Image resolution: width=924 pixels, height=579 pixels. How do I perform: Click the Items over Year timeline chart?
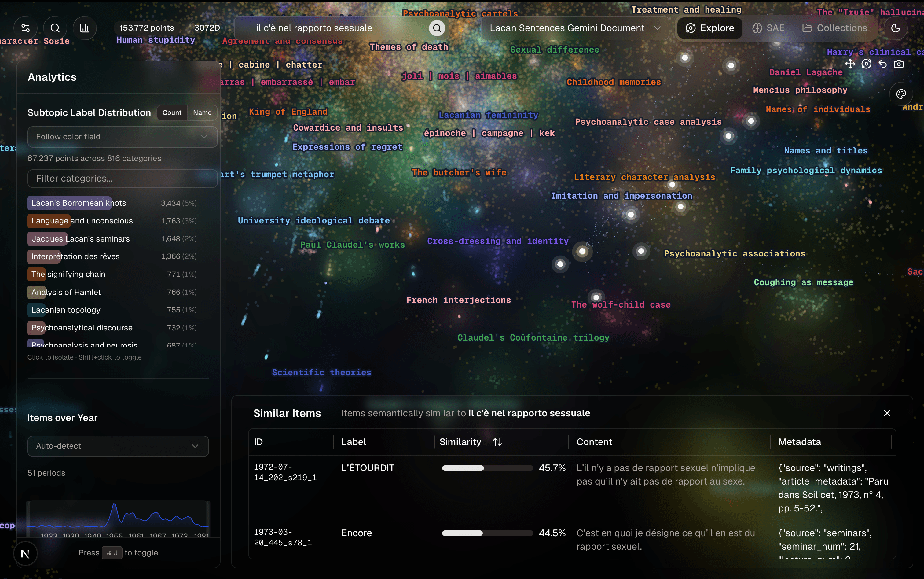118,519
